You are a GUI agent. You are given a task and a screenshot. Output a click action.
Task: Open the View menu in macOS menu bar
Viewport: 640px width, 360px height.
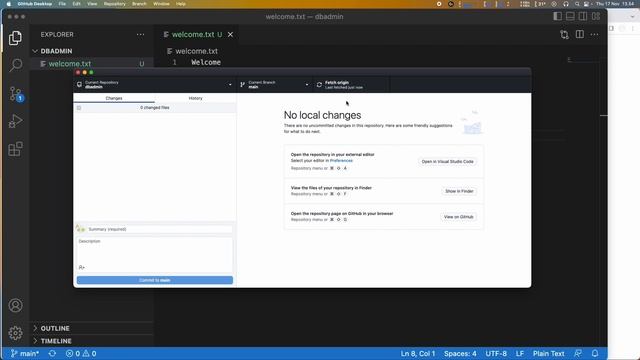click(x=92, y=4)
